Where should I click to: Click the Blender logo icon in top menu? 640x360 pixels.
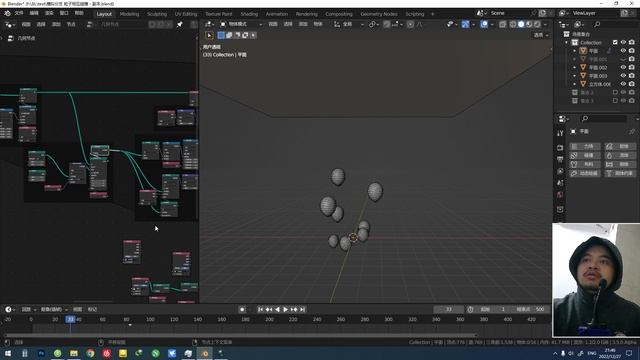click(7, 13)
